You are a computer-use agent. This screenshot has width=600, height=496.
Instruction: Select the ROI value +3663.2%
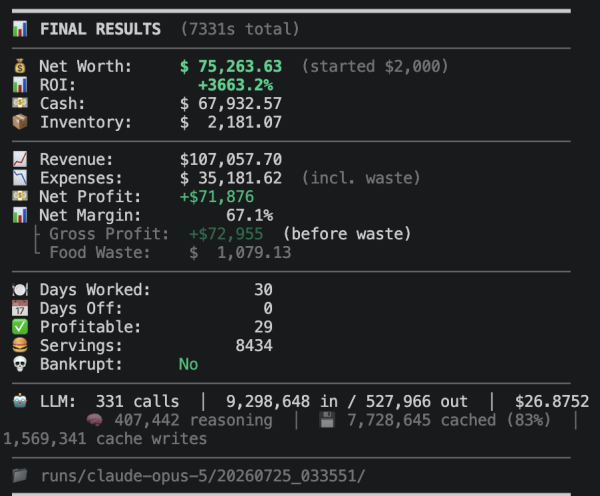point(235,85)
